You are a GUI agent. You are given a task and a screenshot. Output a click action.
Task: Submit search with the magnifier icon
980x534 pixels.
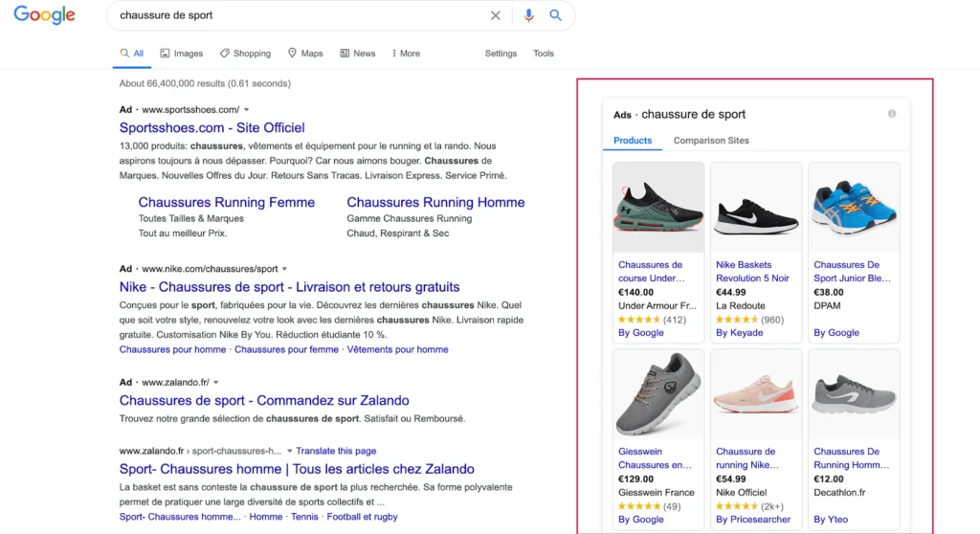555,15
